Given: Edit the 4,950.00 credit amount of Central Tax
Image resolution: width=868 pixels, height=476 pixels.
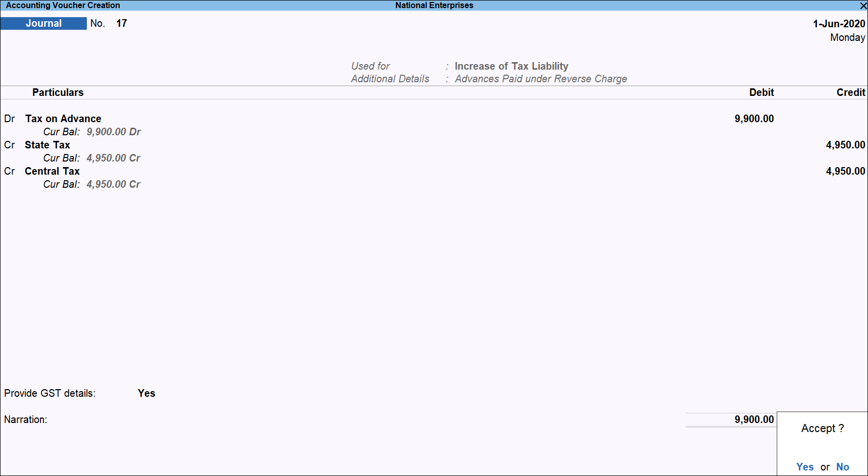Looking at the screenshot, I should (x=845, y=171).
